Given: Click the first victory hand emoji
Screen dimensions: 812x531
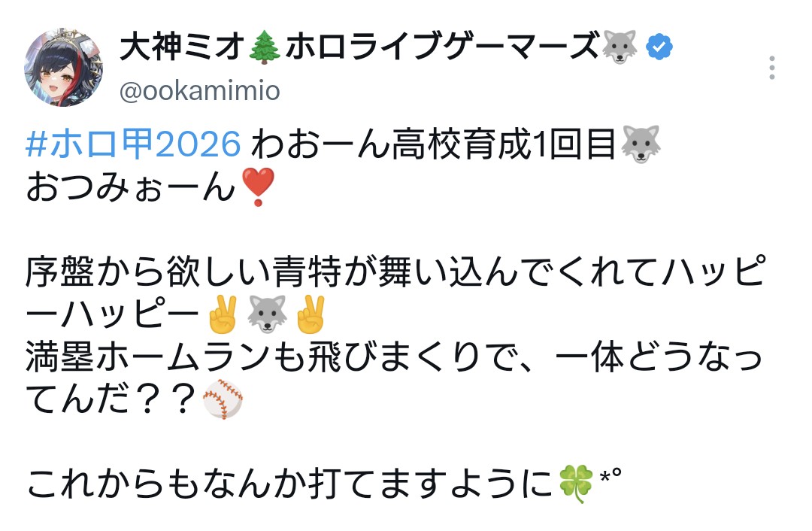Looking at the screenshot, I should click(x=222, y=314).
